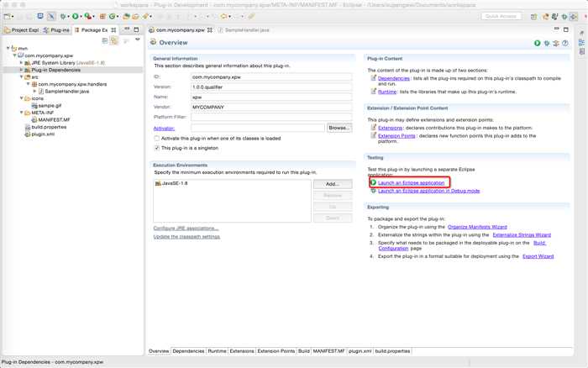The width and height of the screenshot is (588, 368).
Task: Collapse the src folder node
Action: point(21,77)
